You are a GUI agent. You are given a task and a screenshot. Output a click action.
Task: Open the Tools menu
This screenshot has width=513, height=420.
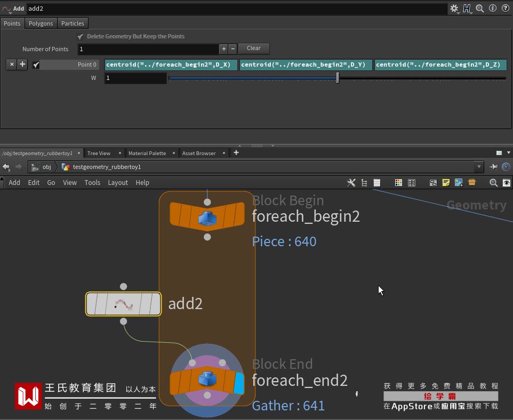coord(92,182)
